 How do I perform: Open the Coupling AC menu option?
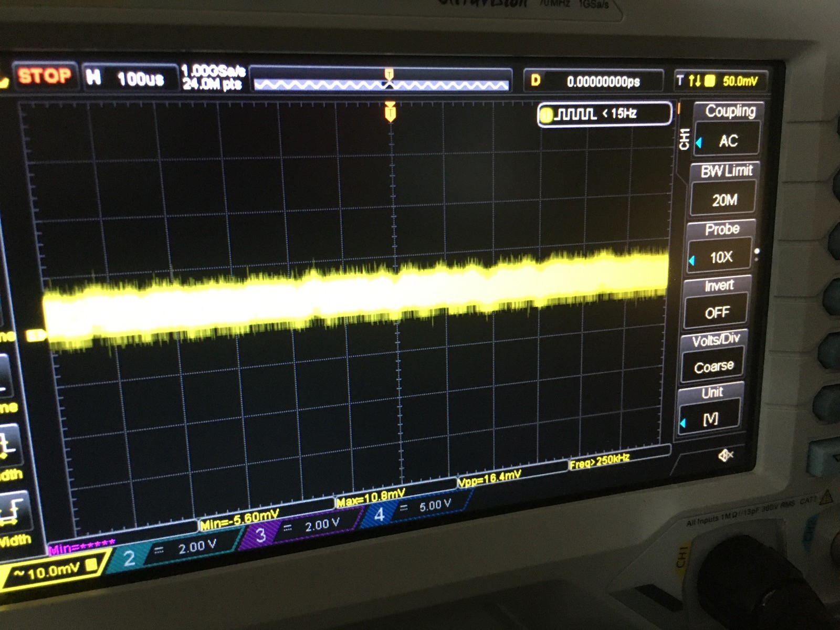coord(728,129)
